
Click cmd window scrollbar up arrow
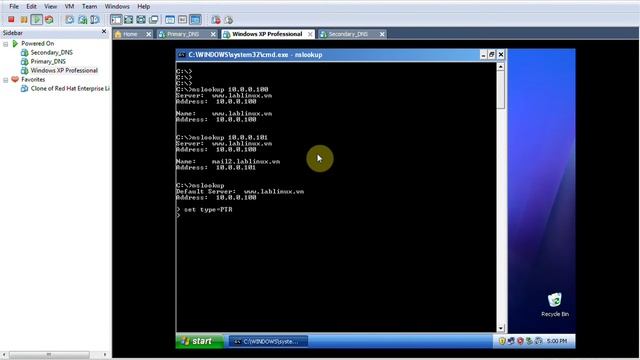[x=501, y=67]
